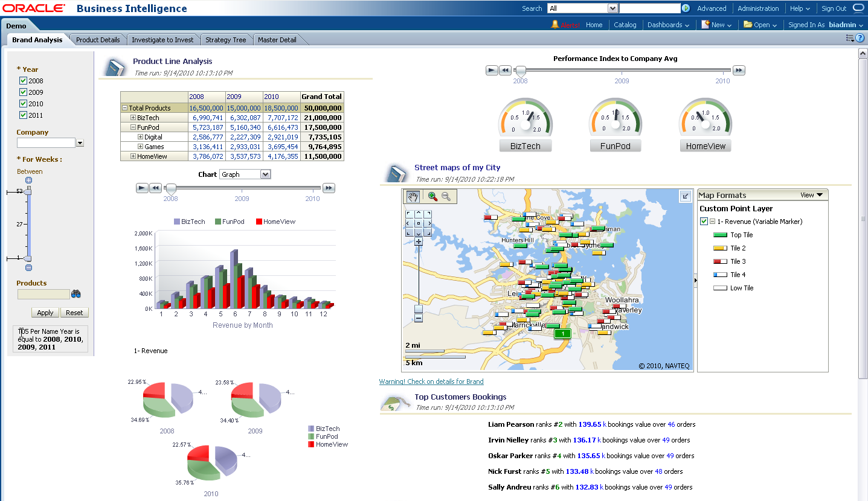The width and height of the screenshot is (868, 501).
Task: Switch to the Product Details tab
Action: 98,40
